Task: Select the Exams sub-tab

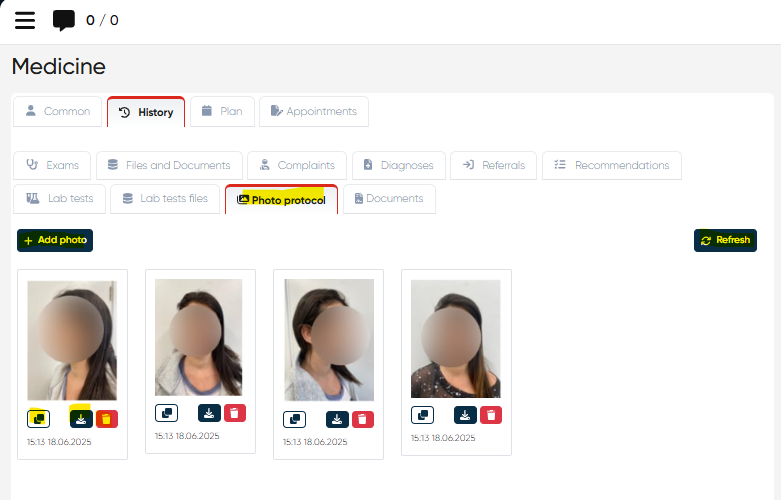Action: [53, 166]
